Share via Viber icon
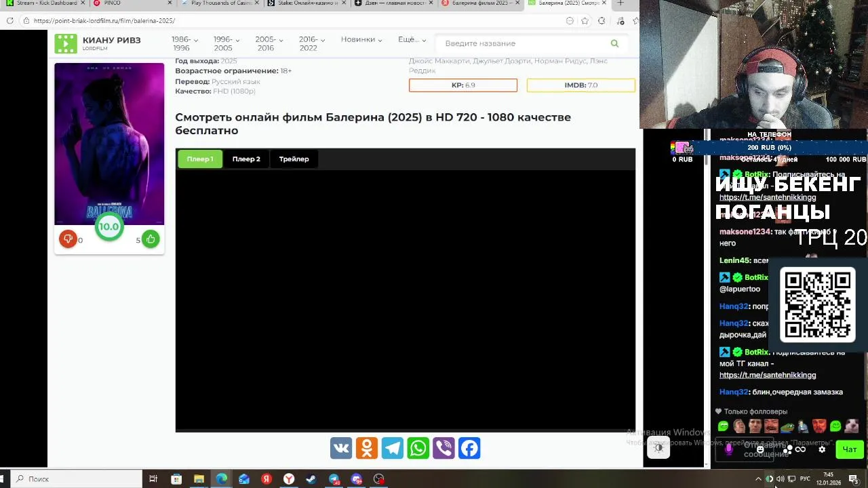The image size is (868, 488). 444,448
